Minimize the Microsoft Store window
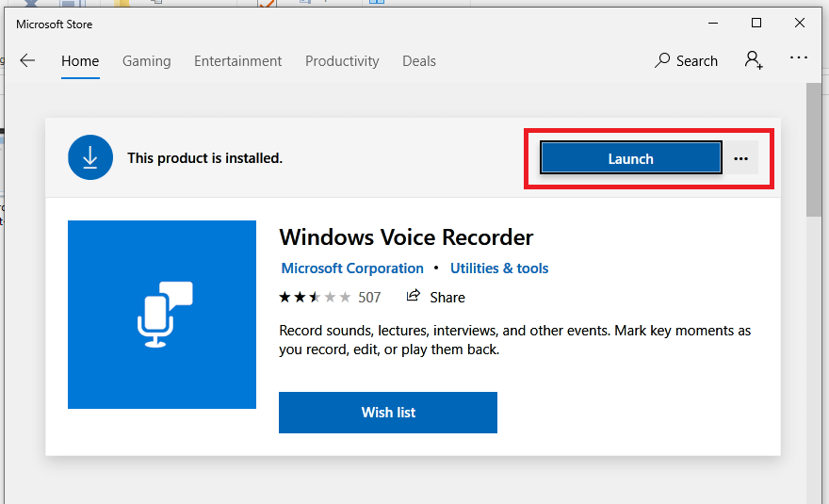This screenshot has height=504, width=829. tap(713, 24)
